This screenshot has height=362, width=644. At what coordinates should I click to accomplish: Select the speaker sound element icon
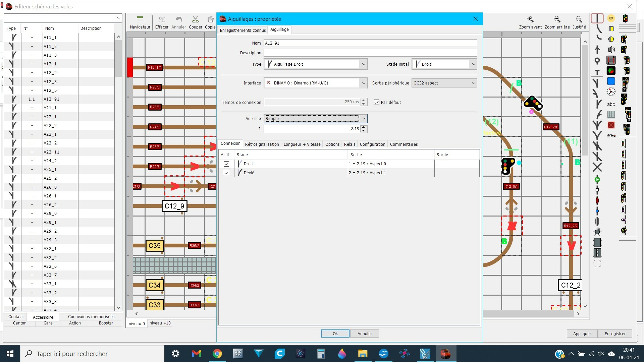pos(611,50)
